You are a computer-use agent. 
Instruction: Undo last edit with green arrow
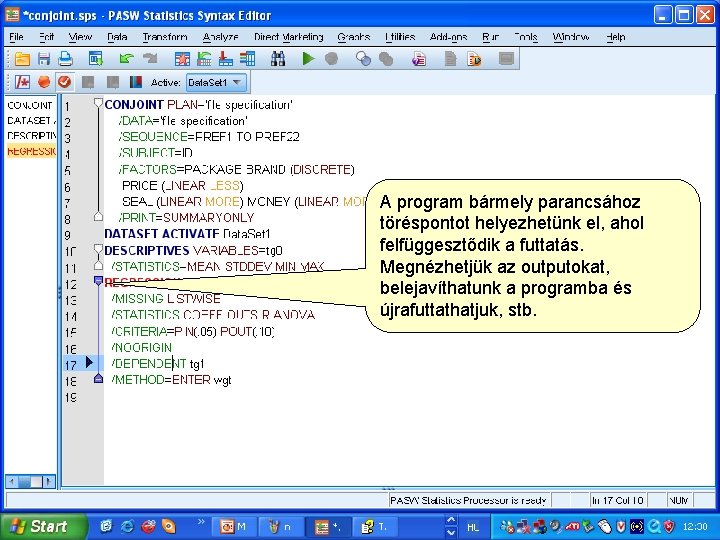[126, 58]
